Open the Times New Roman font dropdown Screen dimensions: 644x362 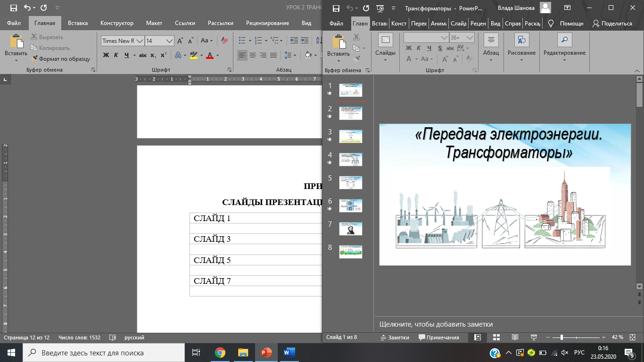139,41
